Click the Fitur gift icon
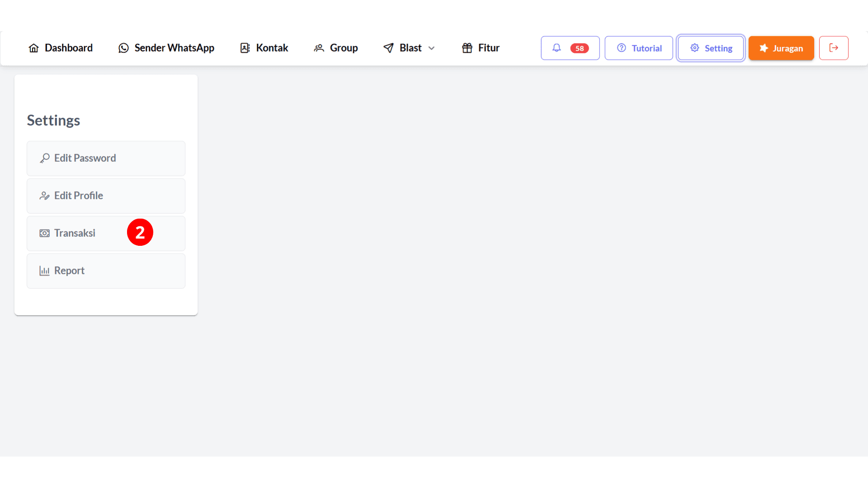The image size is (868, 488). pyautogui.click(x=467, y=48)
